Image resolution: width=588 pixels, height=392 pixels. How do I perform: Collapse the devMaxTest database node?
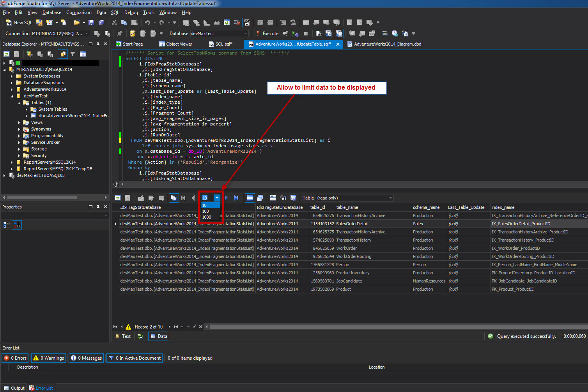[x=12, y=96]
